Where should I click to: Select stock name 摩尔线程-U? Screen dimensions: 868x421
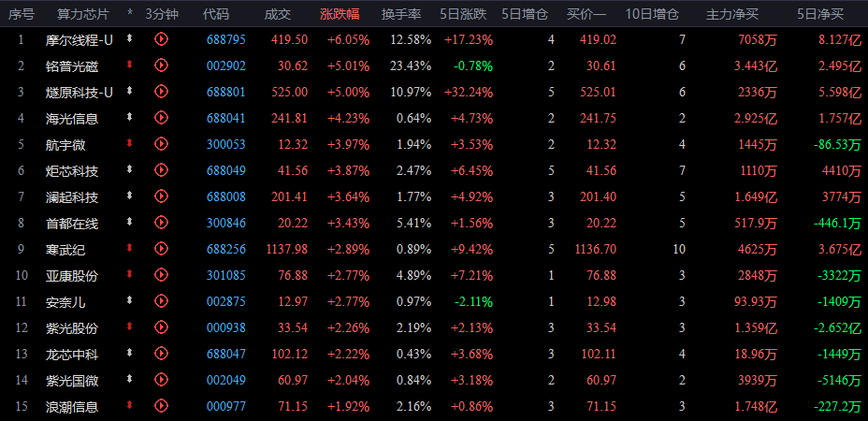point(80,40)
